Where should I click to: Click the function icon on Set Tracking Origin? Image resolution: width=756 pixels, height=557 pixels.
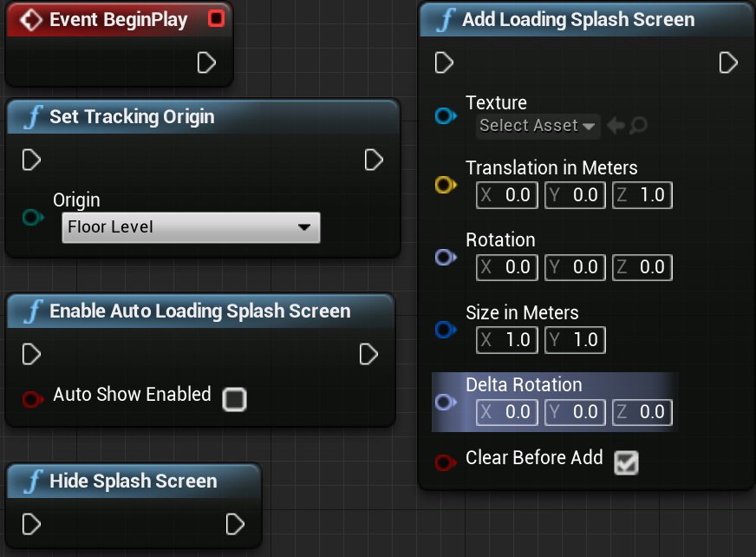[x=33, y=117]
